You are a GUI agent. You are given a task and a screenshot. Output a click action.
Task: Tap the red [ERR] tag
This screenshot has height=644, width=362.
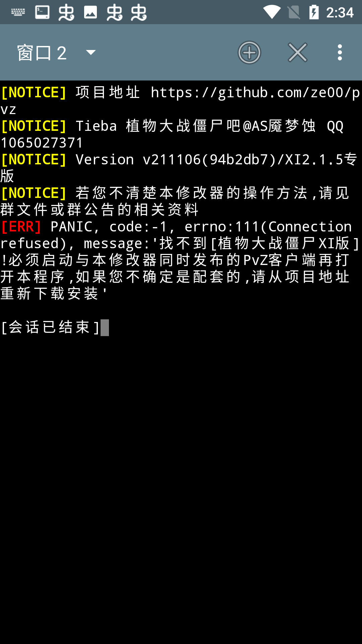21,227
